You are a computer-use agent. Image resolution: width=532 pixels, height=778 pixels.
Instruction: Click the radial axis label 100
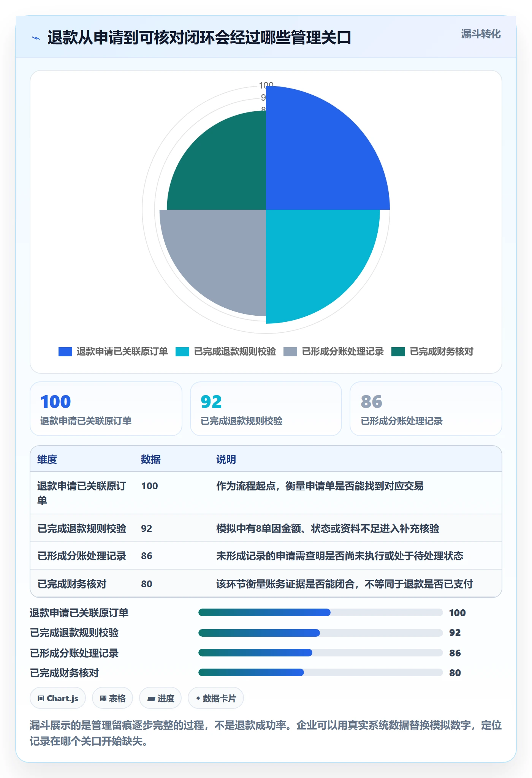point(266,85)
